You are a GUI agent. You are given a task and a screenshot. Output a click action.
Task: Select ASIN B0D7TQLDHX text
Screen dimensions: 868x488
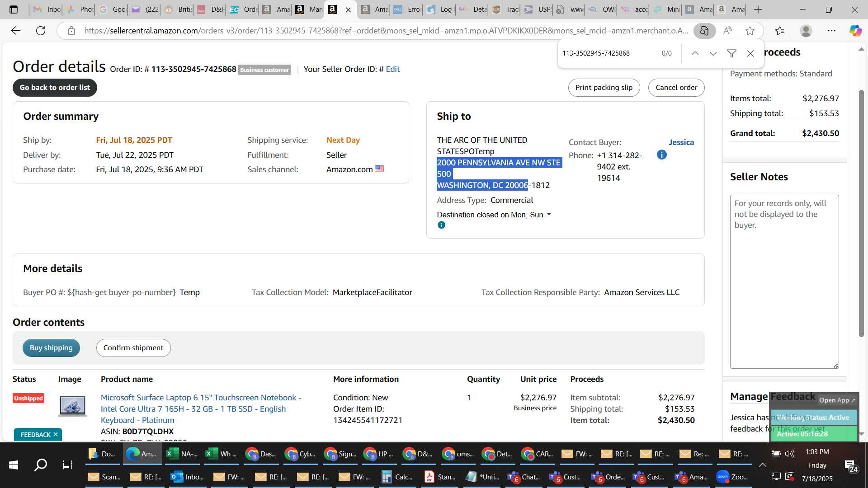pyautogui.click(x=148, y=432)
